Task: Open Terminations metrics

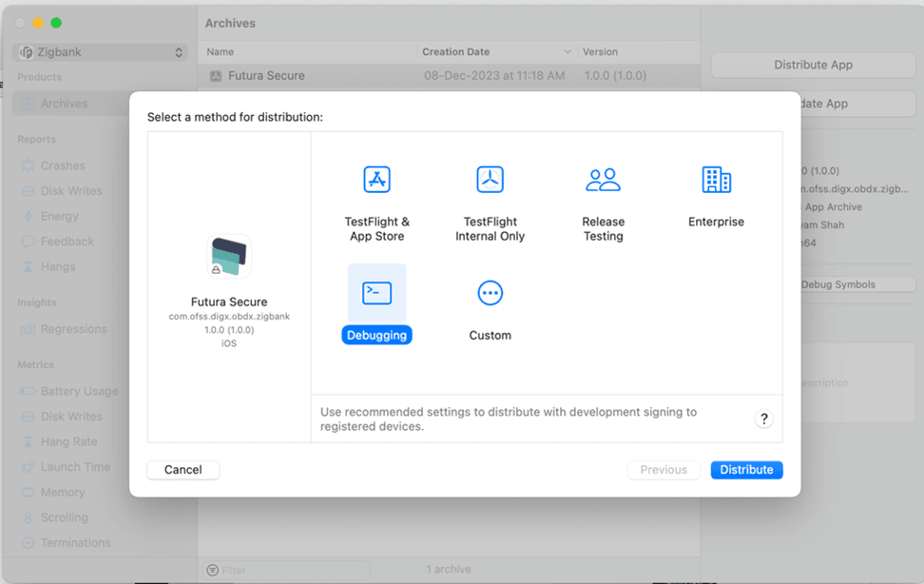Action: (75, 543)
